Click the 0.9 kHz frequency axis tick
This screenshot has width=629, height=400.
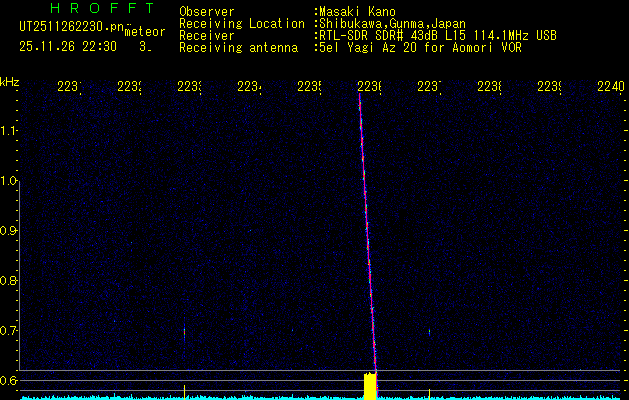coord(9,231)
